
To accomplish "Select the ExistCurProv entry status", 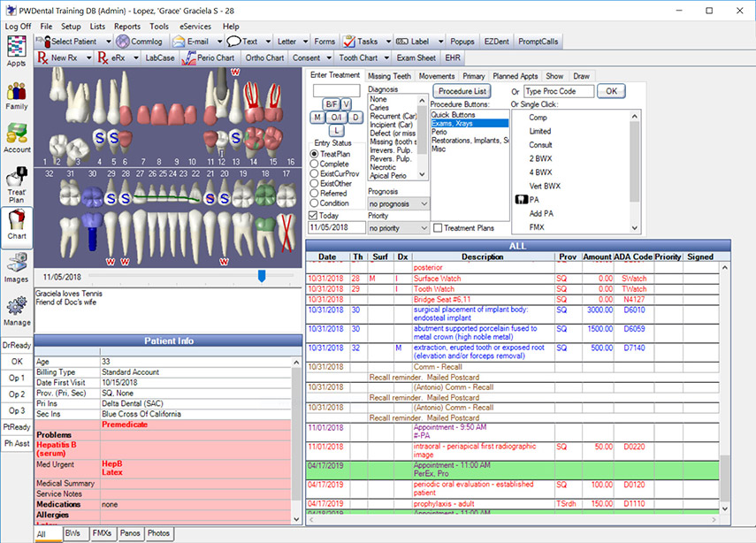I will (x=315, y=173).
